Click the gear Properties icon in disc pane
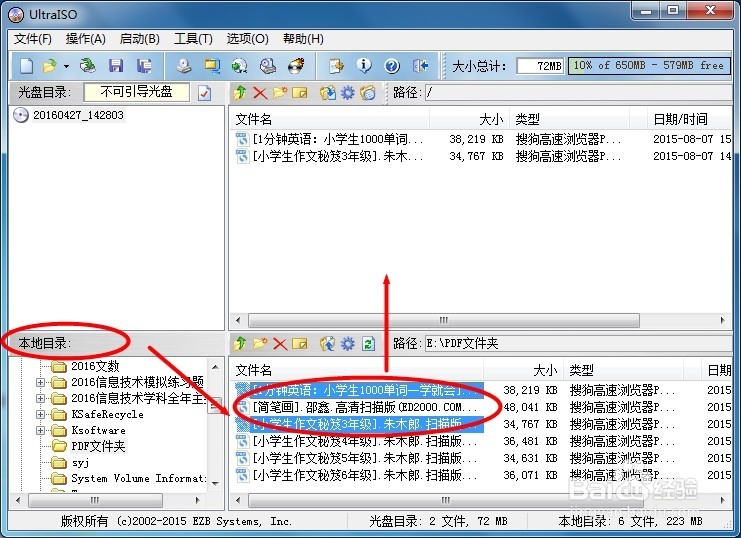 tap(347, 93)
